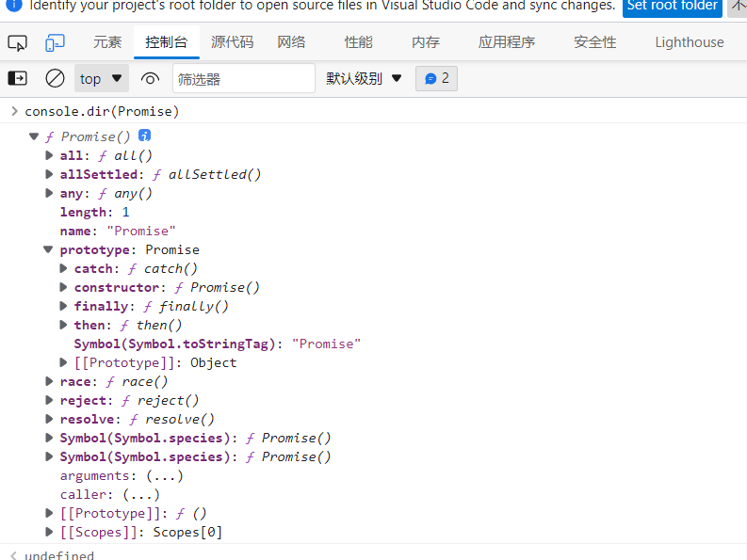Collapse the prototype: Promise node
This screenshot has height=560, width=747.
(x=48, y=249)
